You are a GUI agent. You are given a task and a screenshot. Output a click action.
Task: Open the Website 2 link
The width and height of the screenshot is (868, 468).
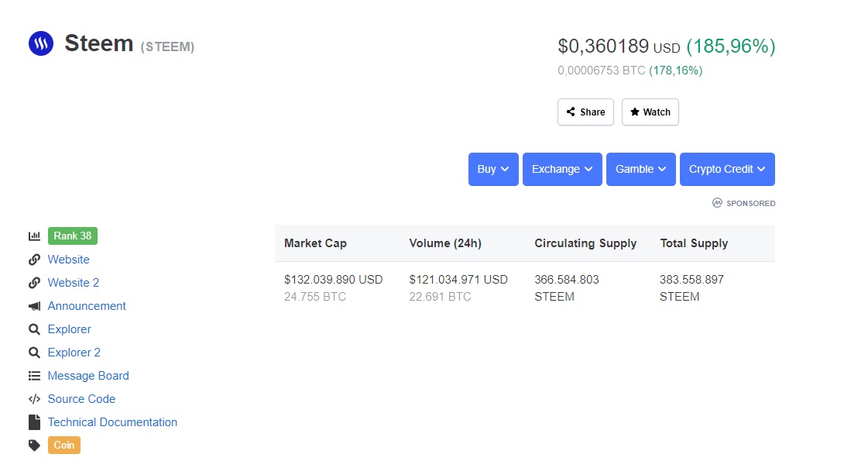click(74, 283)
